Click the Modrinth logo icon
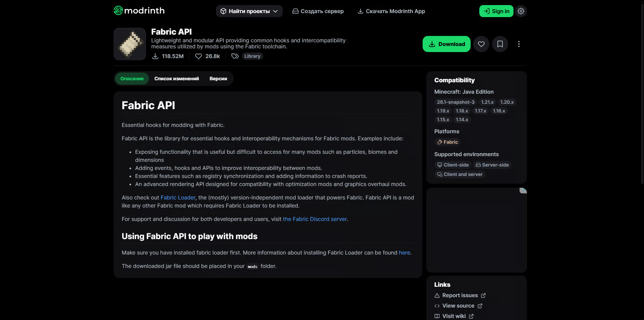This screenshot has height=320, width=644. tap(118, 11)
